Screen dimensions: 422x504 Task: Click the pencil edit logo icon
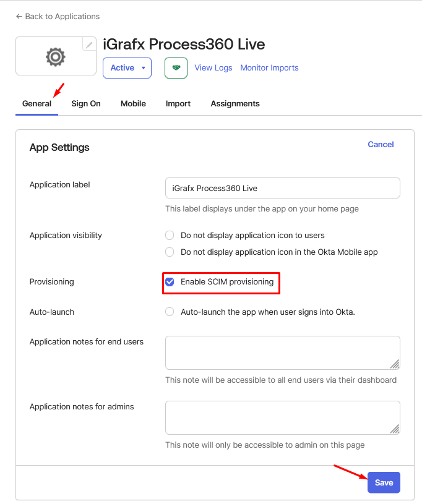[90, 45]
